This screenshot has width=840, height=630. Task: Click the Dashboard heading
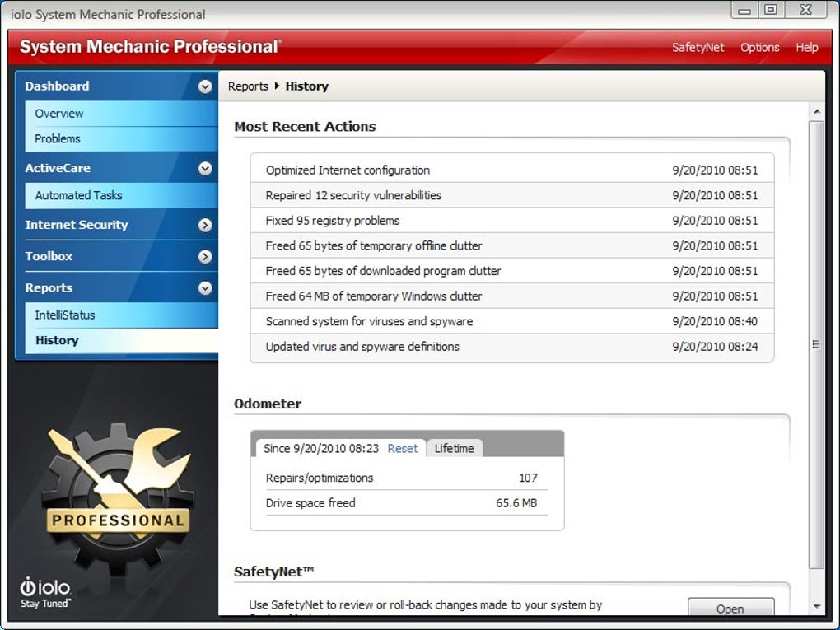click(58, 86)
